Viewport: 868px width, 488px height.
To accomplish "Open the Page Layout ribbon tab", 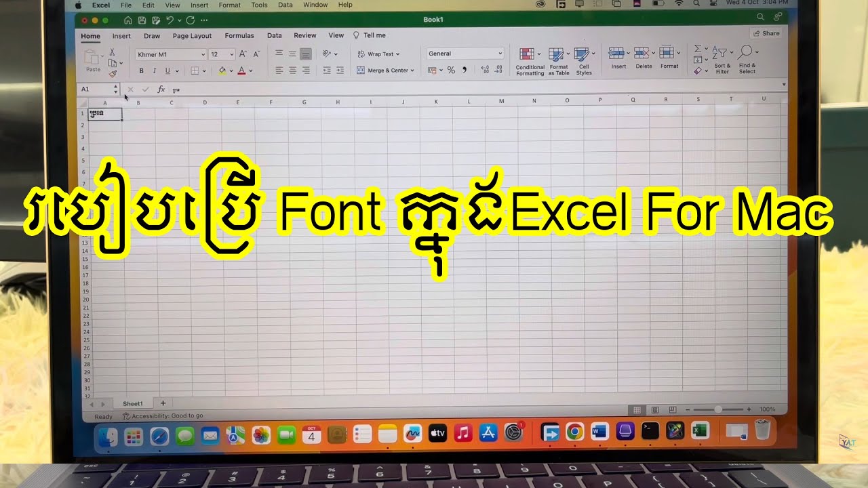I will (192, 36).
